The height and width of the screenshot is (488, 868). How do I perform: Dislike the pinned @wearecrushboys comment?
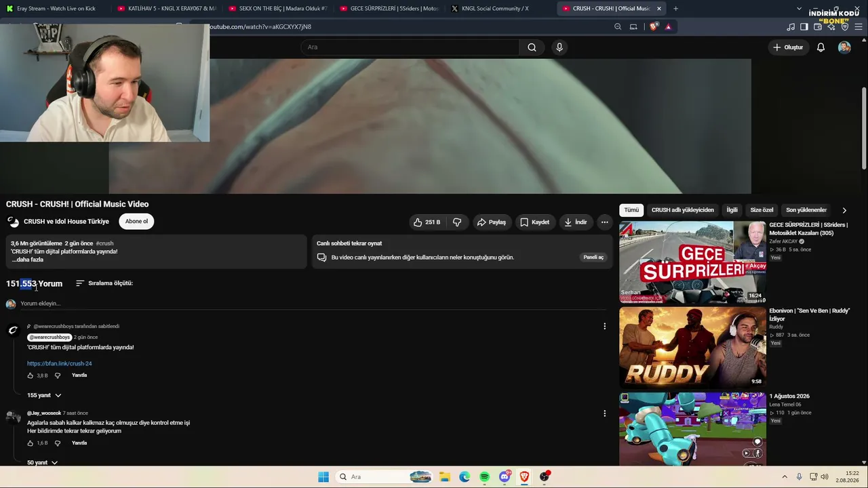[x=58, y=375]
